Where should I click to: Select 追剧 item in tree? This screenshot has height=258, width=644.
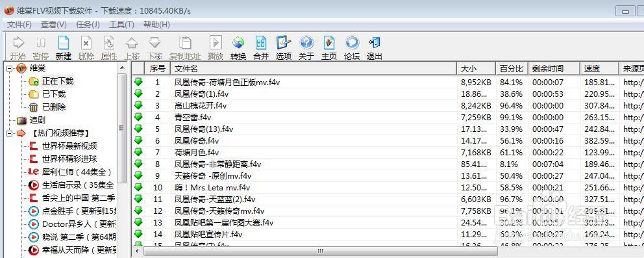click(x=38, y=120)
